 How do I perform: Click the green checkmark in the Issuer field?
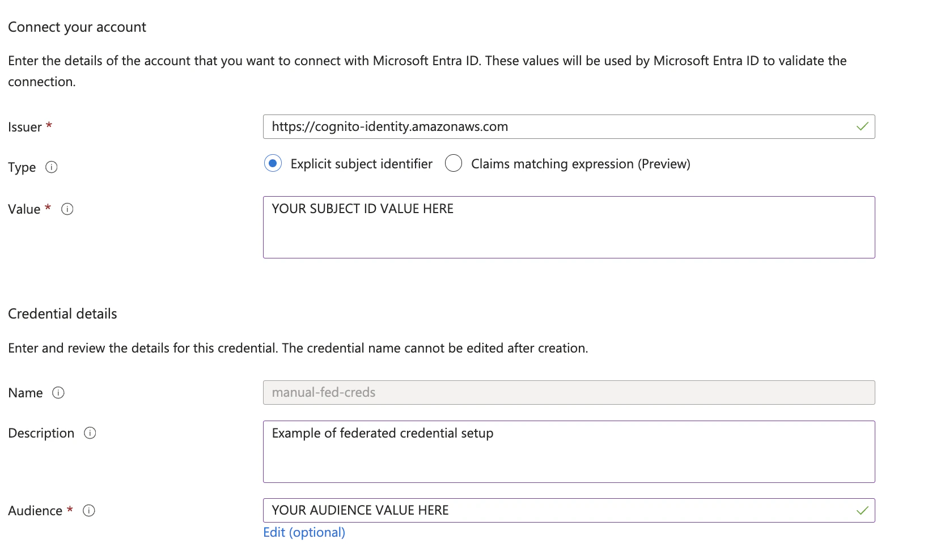(x=862, y=127)
